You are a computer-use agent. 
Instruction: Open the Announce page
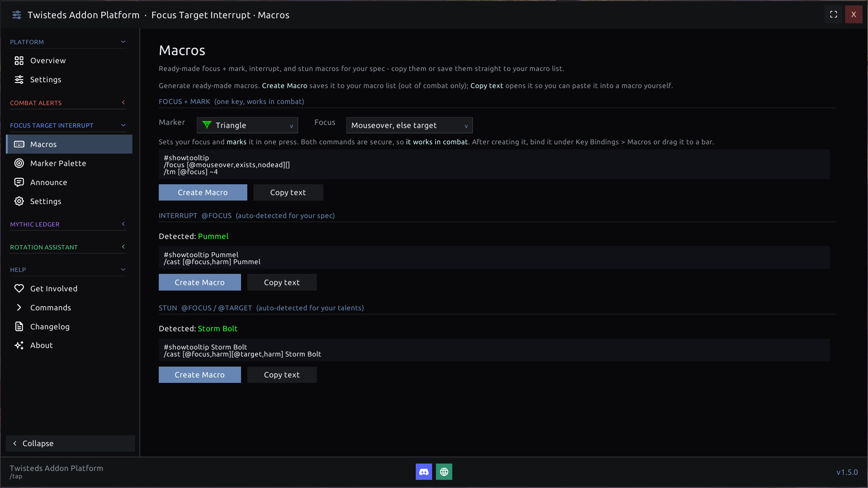pyautogui.click(x=69, y=182)
